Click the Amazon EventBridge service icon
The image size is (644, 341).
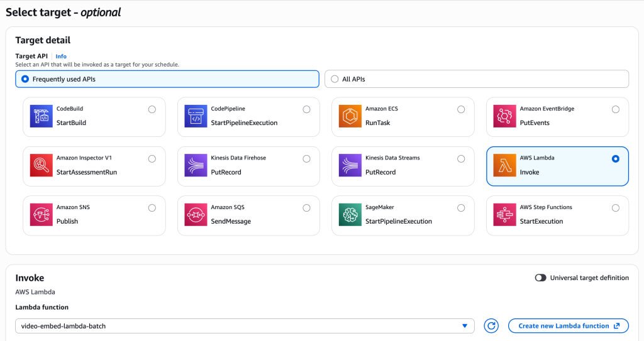coord(504,116)
